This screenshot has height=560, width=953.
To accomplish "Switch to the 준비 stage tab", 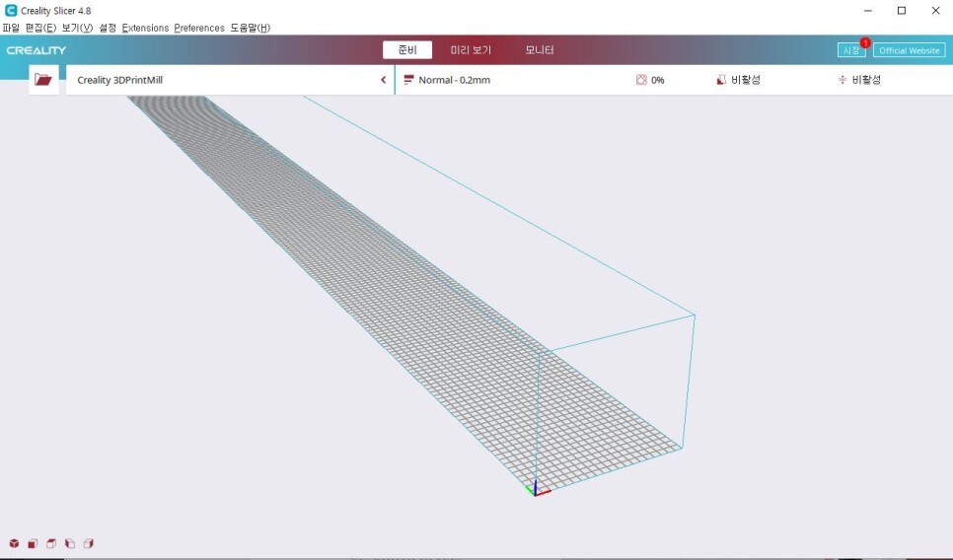I will pos(407,50).
